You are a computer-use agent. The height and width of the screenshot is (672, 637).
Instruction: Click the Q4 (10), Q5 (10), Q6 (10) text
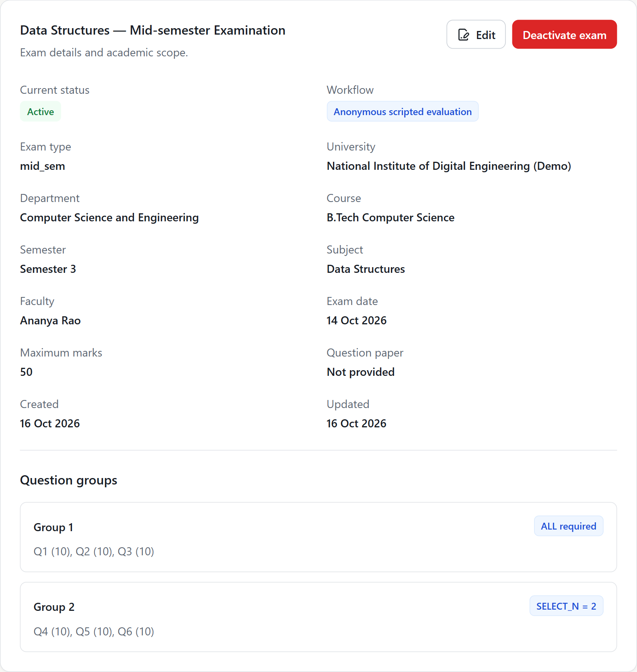94,631
